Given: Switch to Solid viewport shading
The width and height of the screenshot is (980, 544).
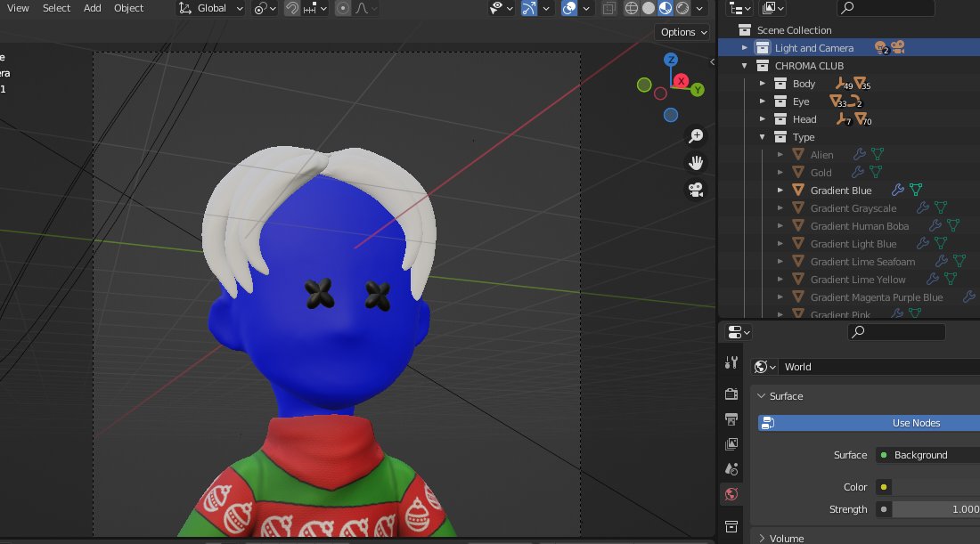Looking at the screenshot, I should 649,8.
